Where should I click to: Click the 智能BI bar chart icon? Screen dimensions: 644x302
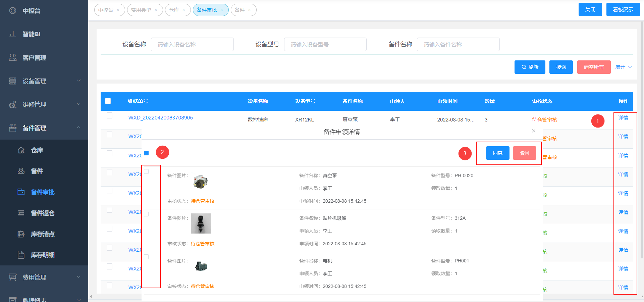pyautogui.click(x=13, y=34)
